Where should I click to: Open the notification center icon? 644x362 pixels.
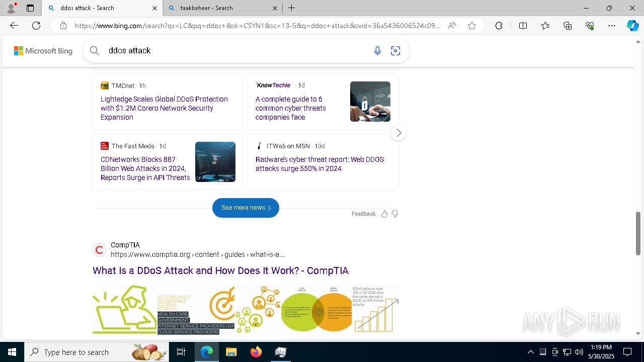point(627,352)
